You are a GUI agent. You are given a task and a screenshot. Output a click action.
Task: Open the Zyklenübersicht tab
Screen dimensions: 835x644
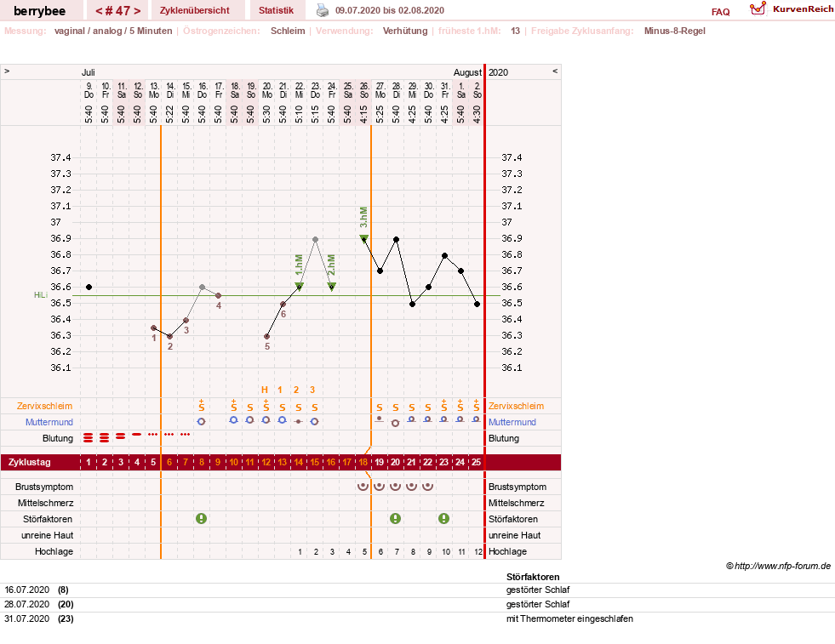pos(195,10)
